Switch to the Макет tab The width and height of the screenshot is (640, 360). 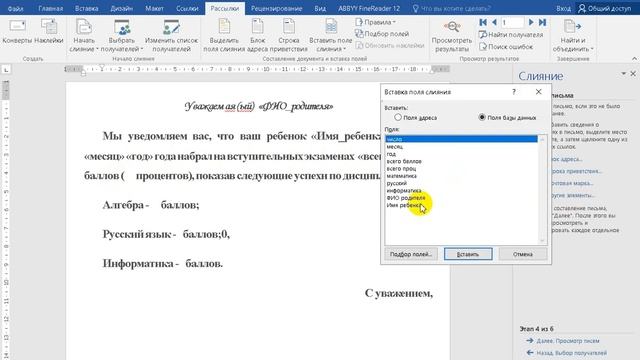coord(154,8)
